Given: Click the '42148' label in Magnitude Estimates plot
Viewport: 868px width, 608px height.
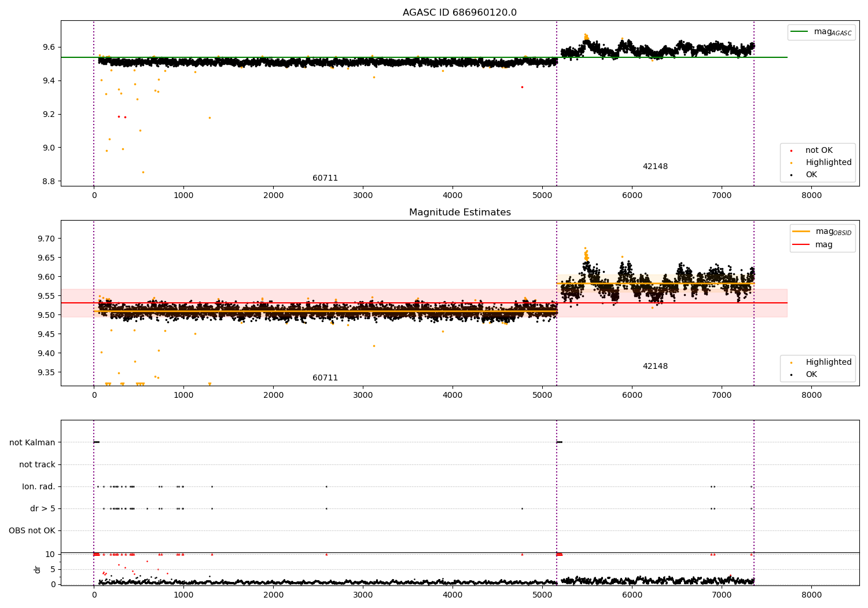Looking at the screenshot, I should coord(655,367).
